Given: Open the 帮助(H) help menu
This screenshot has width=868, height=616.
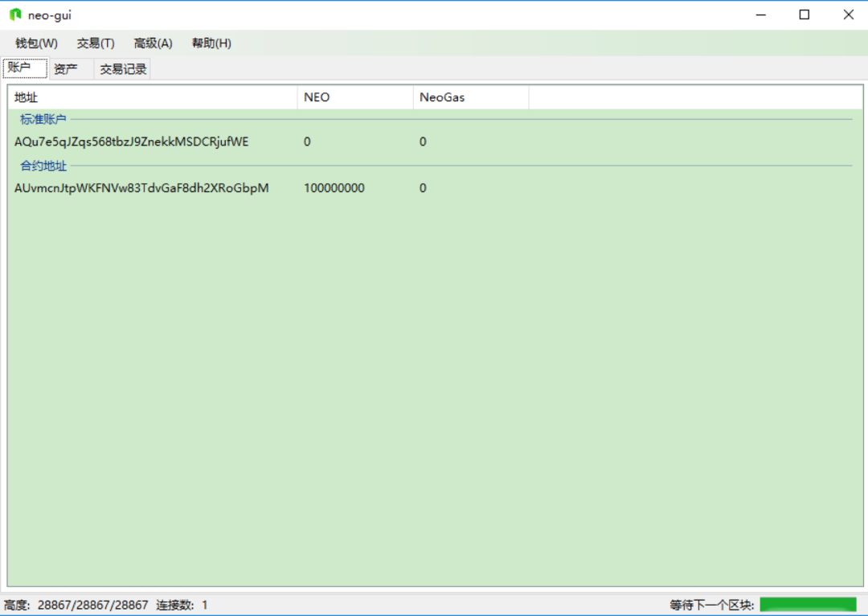Looking at the screenshot, I should 211,43.
